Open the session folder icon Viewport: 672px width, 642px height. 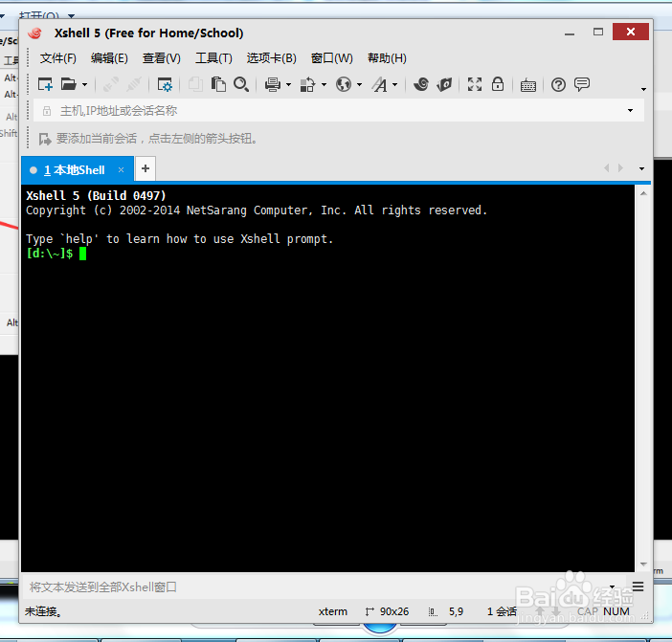(x=68, y=84)
